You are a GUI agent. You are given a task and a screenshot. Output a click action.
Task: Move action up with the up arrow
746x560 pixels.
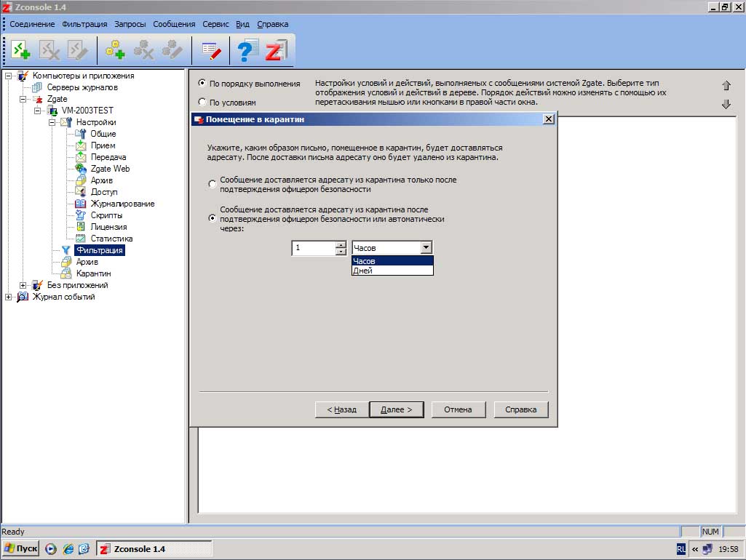pos(726,86)
